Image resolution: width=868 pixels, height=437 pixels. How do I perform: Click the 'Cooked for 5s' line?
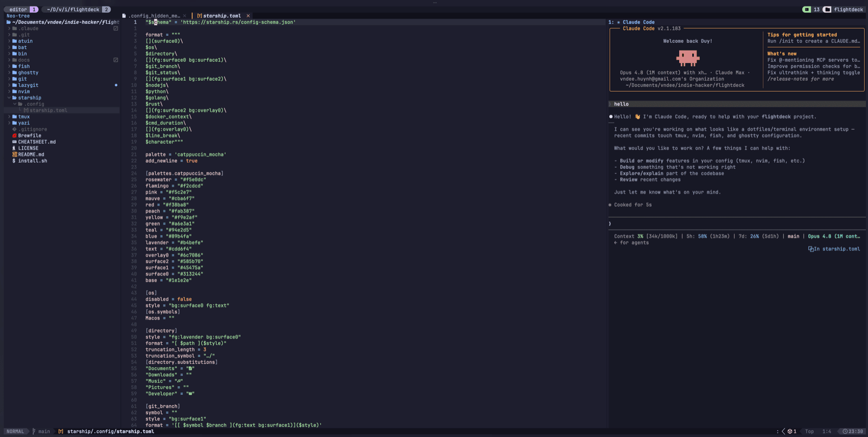click(x=630, y=205)
